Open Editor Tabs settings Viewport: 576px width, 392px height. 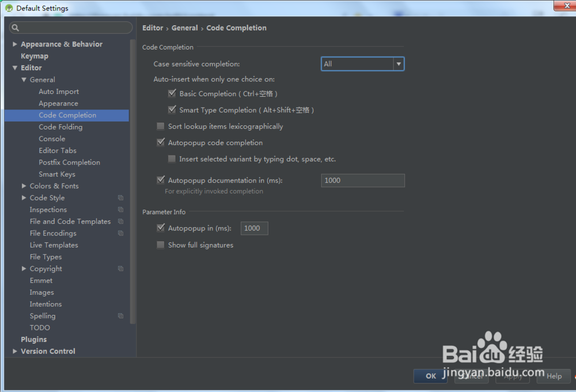pos(58,150)
